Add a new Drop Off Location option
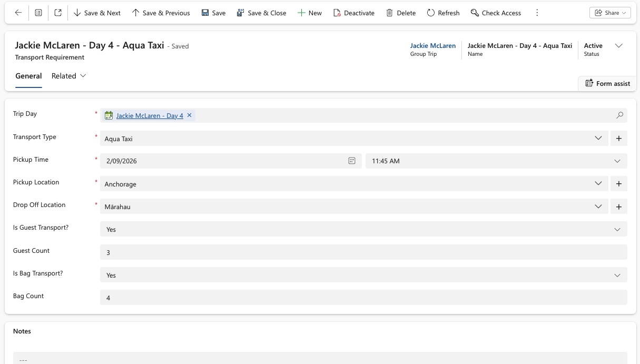 pyautogui.click(x=619, y=206)
